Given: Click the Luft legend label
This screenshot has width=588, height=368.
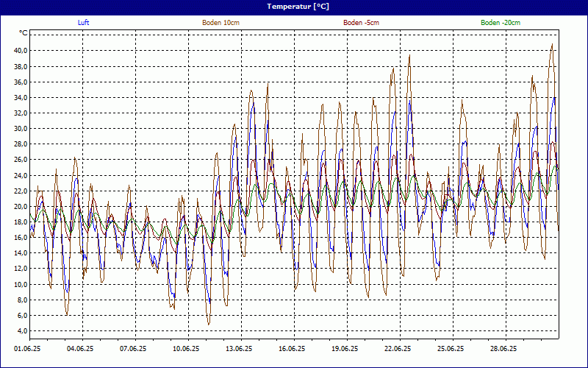Looking at the screenshot, I should coord(84,23).
